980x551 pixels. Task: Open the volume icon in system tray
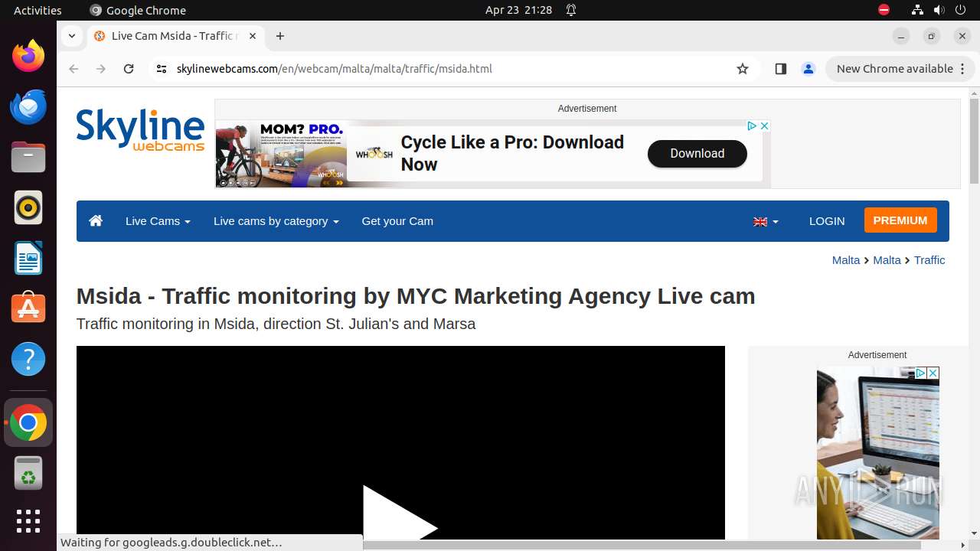[939, 10]
